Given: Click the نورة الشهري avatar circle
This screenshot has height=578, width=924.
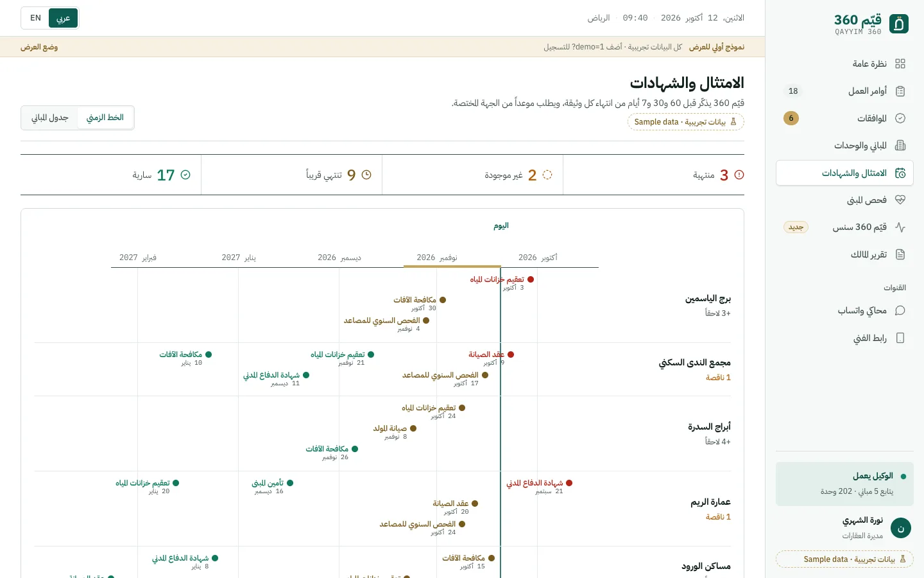Looking at the screenshot, I should pos(901,529).
